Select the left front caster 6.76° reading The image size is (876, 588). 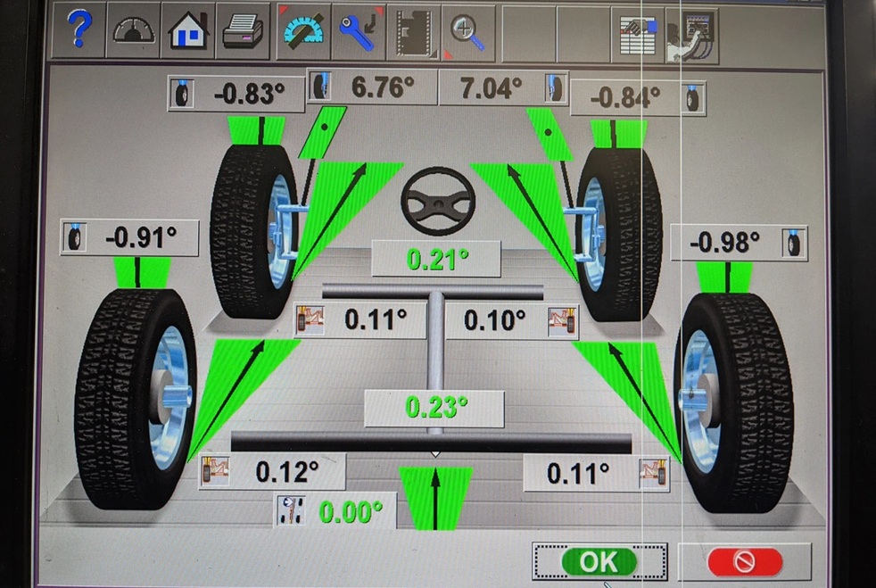(x=383, y=87)
